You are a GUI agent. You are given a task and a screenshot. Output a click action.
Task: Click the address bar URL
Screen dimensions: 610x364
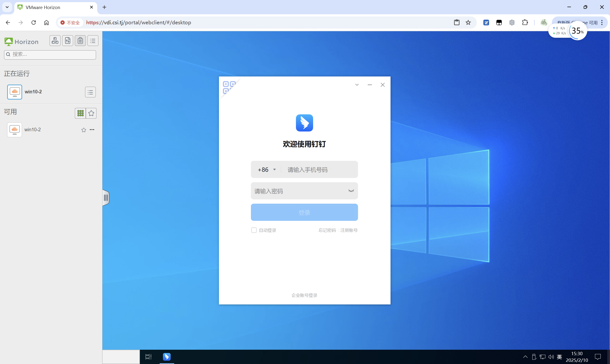click(x=139, y=23)
